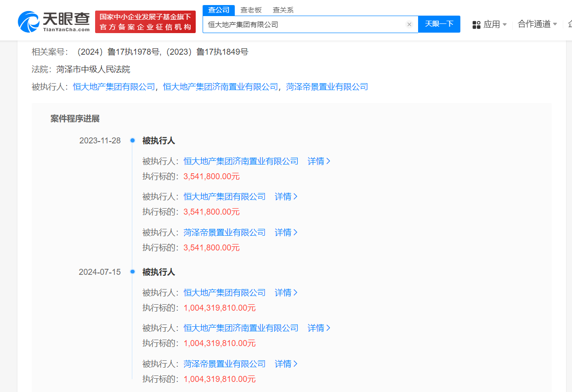Image resolution: width=572 pixels, height=392 pixels.
Task: Open 详情 for 济南置业 under 2024-07-15
Action: 319,328
